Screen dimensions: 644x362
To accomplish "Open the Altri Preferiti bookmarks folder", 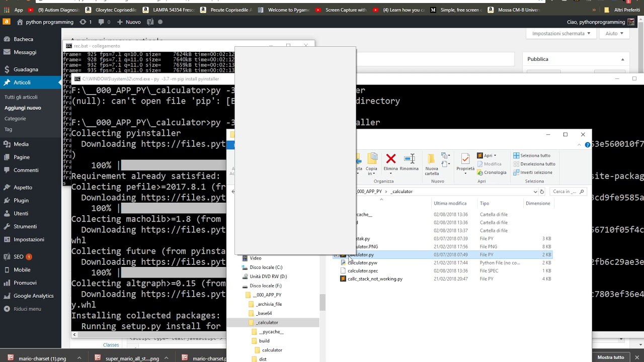I will (622, 10).
